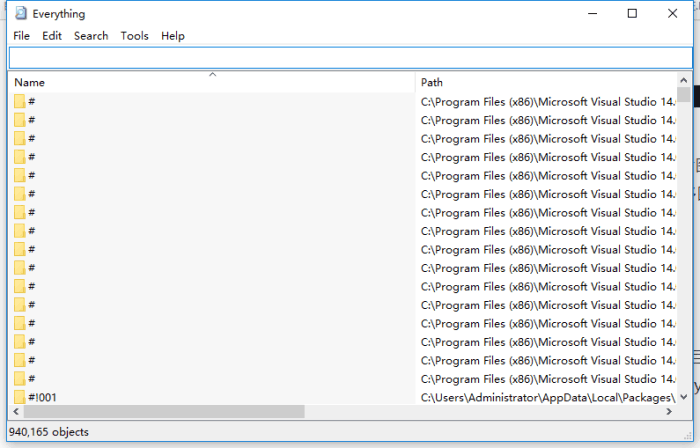Click the scroll-up arrow of the vertical scrollbar

(x=683, y=80)
